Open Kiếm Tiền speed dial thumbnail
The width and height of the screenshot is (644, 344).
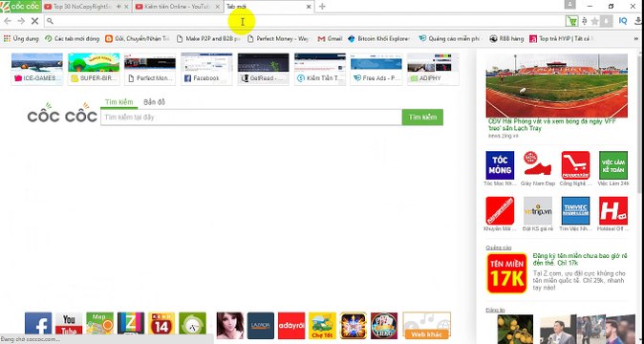[320, 69]
